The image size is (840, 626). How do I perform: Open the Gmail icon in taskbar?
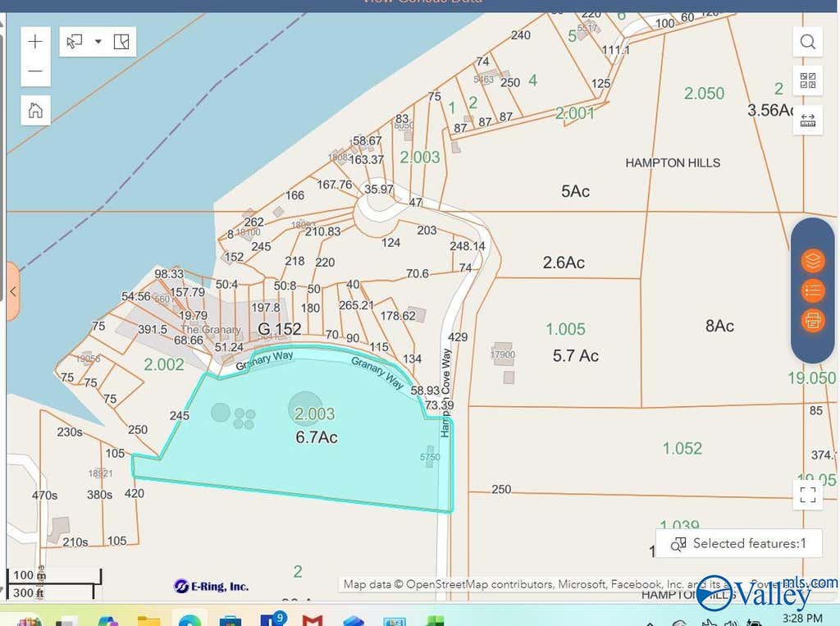(x=313, y=620)
